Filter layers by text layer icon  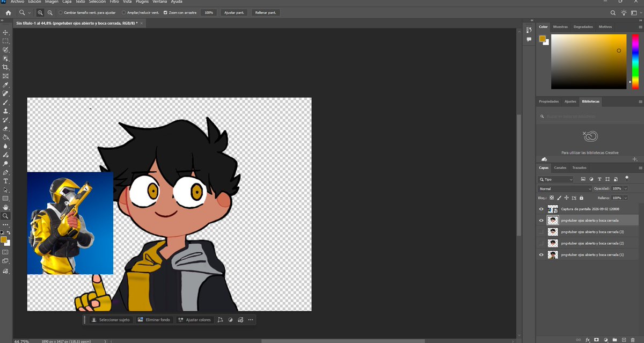[x=599, y=179]
